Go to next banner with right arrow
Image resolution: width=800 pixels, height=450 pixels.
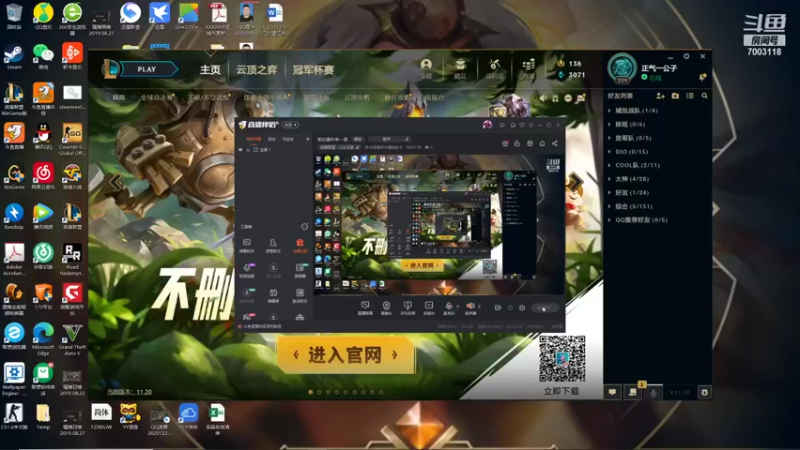tap(576, 182)
